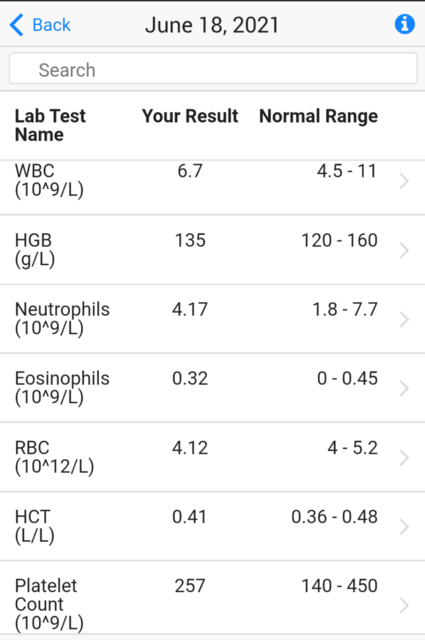Open Eosinophils detail chevron
The image size is (425, 640).
coord(404,388)
